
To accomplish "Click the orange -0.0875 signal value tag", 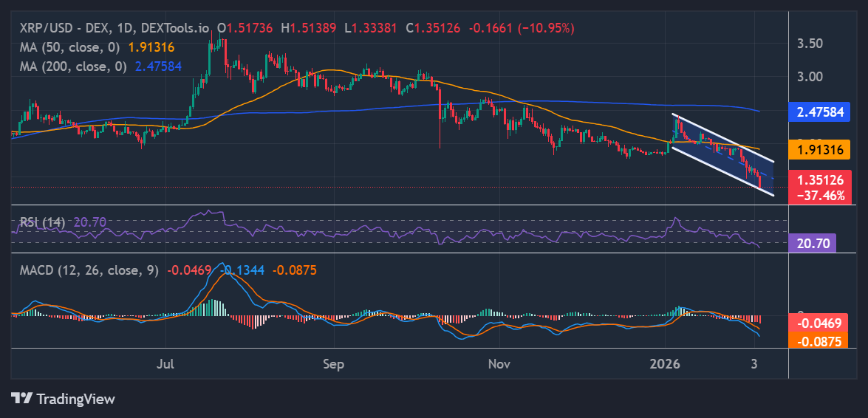I will tap(819, 340).
